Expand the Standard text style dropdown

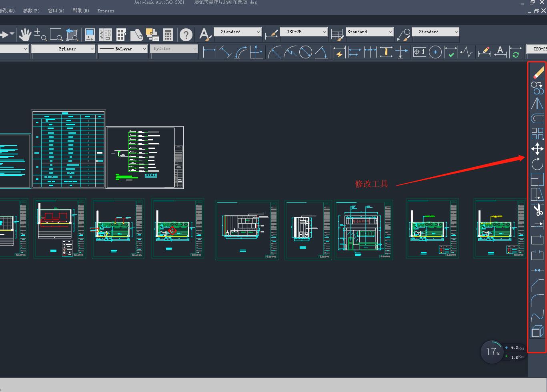pyautogui.click(x=238, y=32)
